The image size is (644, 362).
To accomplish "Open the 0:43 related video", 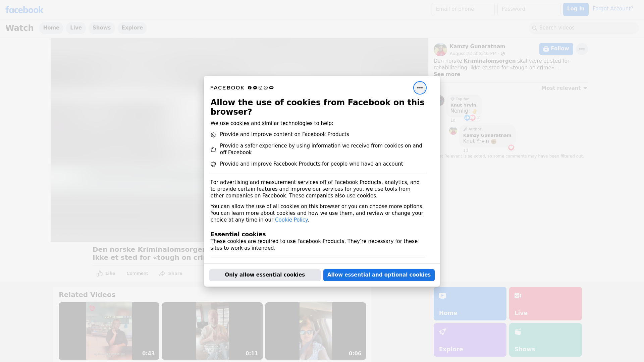I will [x=109, y=331].
